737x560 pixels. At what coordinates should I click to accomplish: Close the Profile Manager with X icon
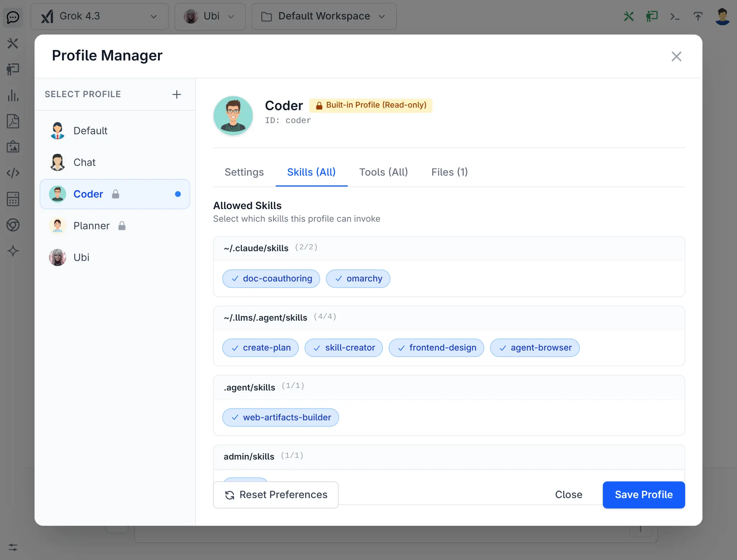click(677, 57)
